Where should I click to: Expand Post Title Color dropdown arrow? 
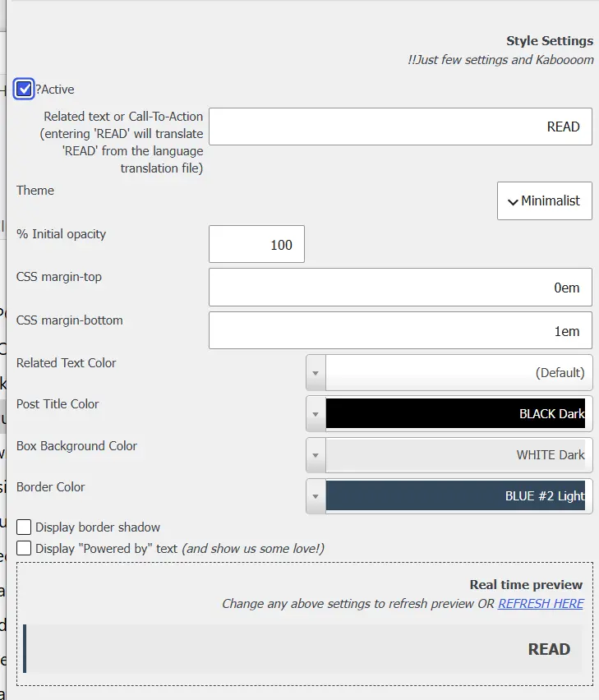point(316,414)
